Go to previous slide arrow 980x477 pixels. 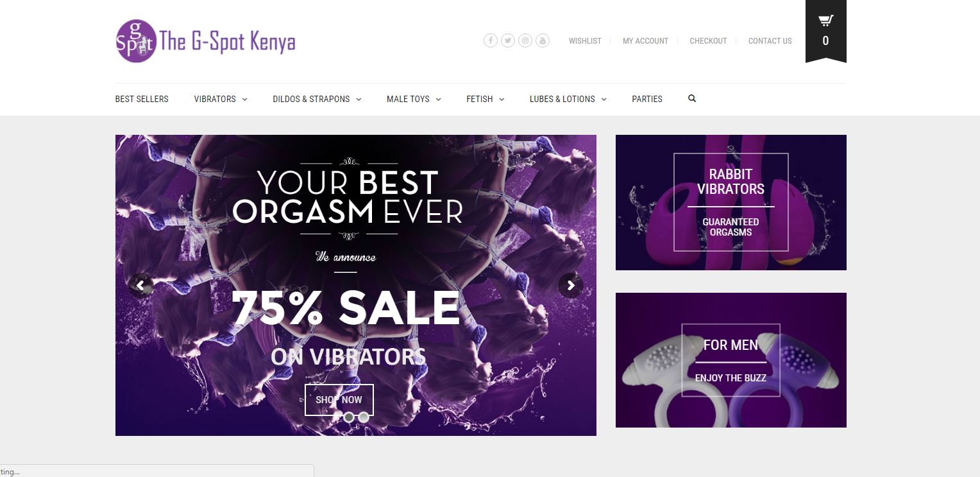140,285
